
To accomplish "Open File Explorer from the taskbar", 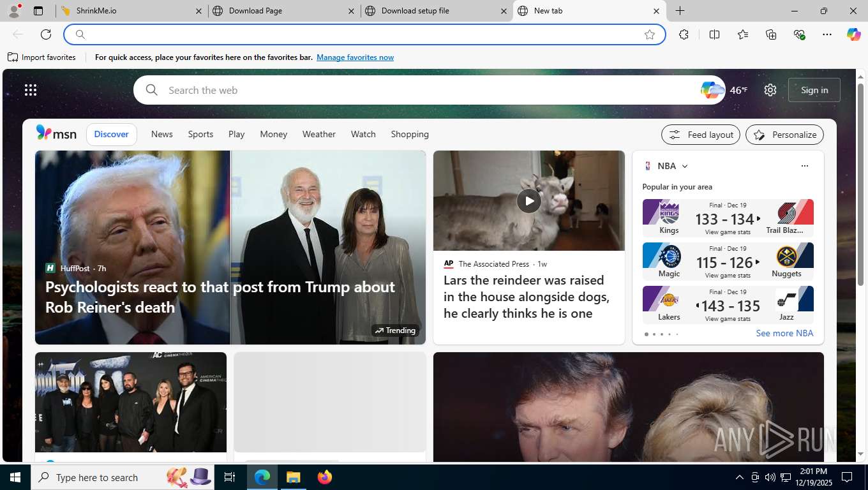I will pos(293,477).
